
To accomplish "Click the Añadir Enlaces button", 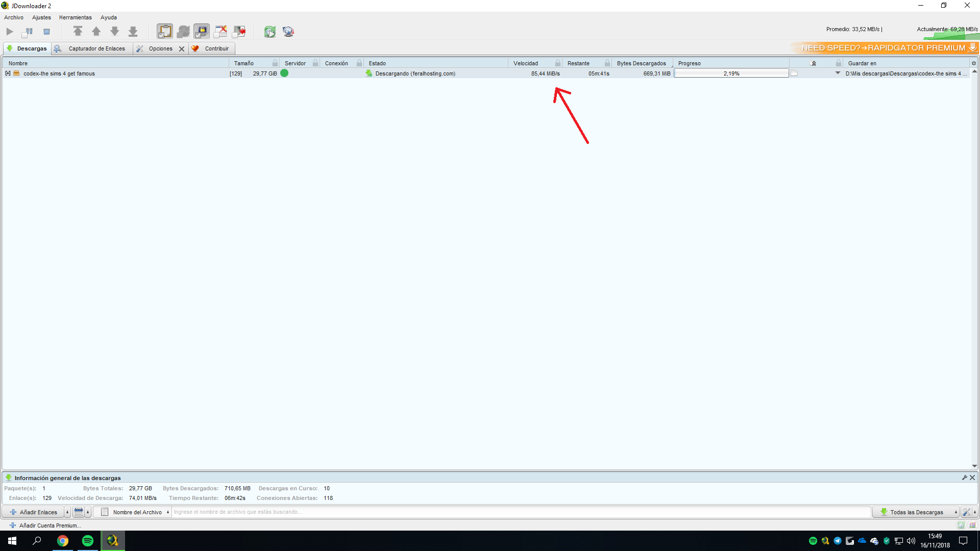I will point(34,512).
